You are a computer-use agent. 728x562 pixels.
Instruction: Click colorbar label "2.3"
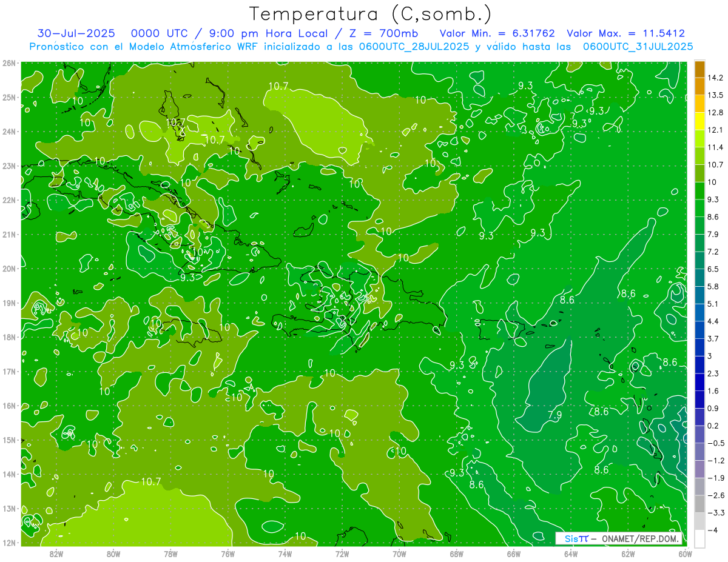coord(713,373)
